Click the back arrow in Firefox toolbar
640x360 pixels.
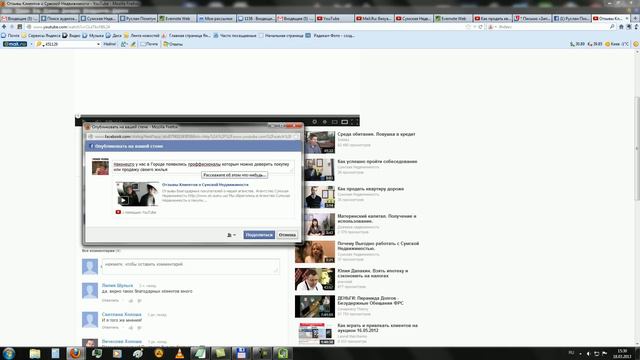tap(4, 27)
